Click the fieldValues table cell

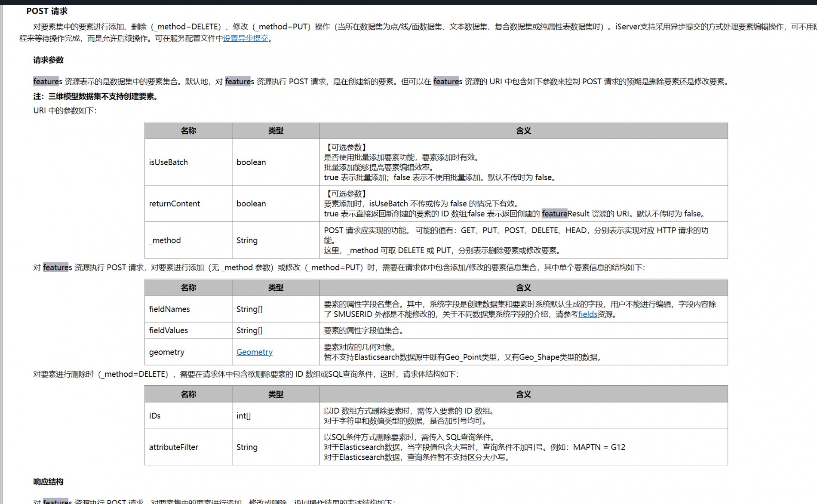pyautogui.click(x=168, y=330)
